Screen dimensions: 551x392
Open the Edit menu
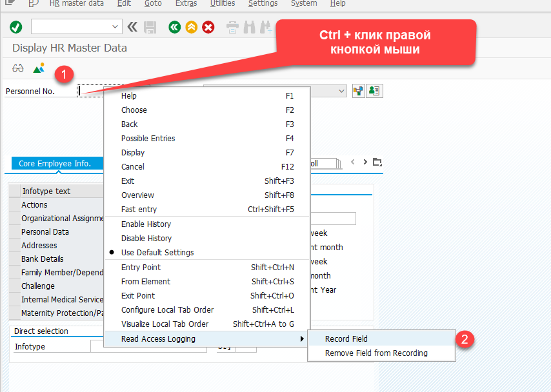[x=124, y=3]
